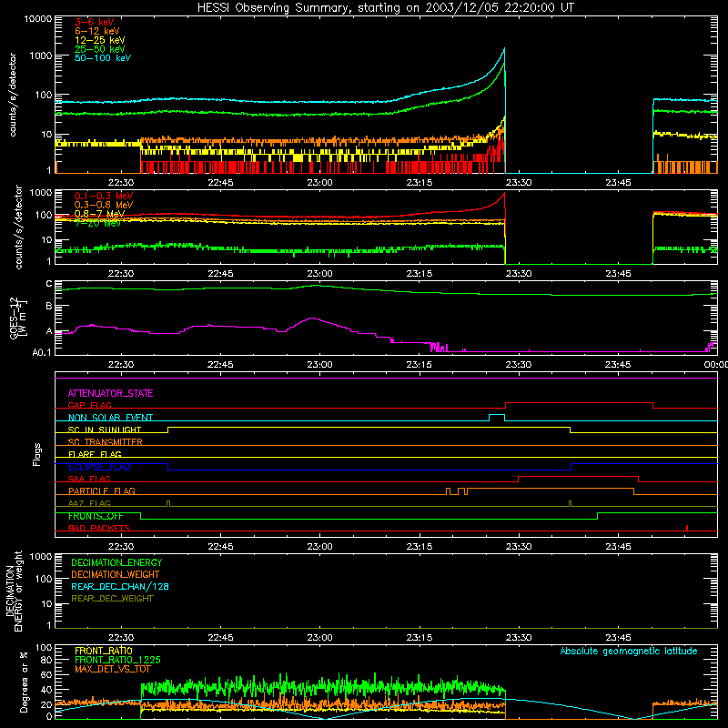
Task: Select the DECIMATION_ENERGY legend label
Action: point(116,562)
